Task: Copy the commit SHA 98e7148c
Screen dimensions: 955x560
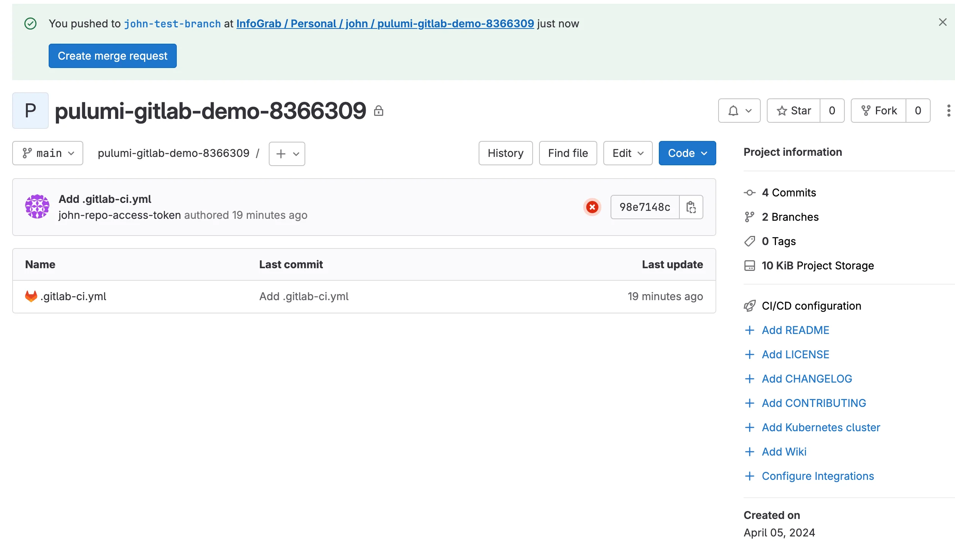Action: pos(691,207)
